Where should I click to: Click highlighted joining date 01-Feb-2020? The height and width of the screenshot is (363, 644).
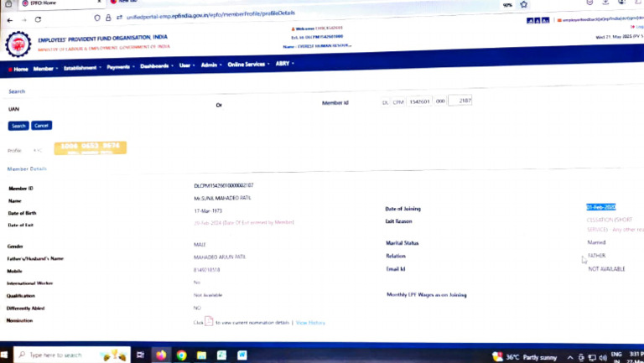[601, 207]
